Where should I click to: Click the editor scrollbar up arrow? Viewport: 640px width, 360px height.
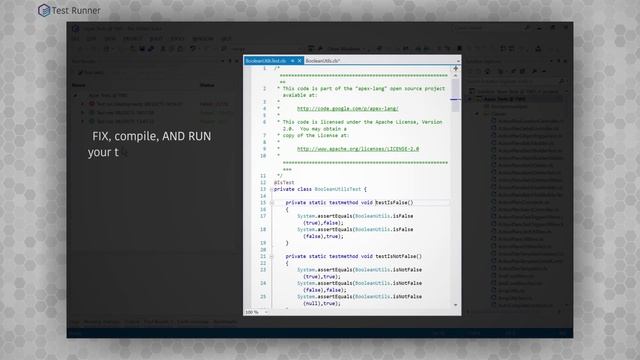click(x=456, y=76)
